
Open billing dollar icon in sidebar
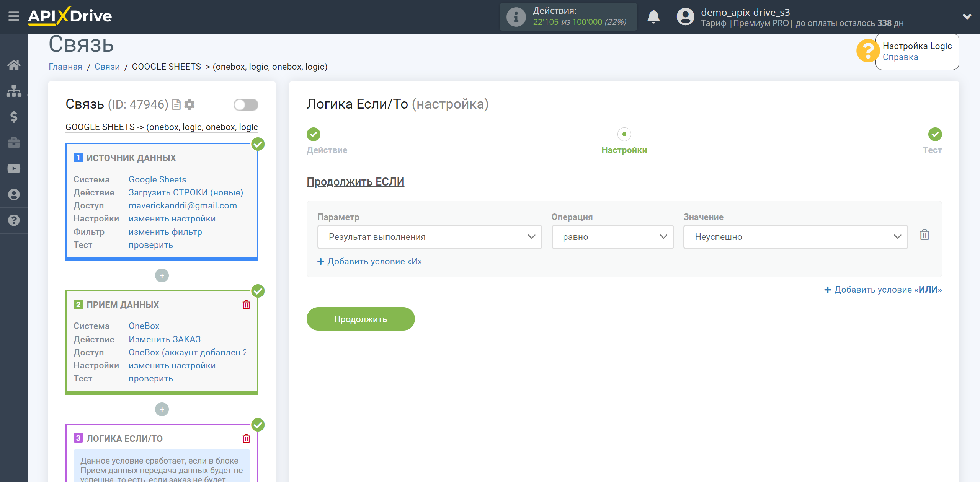click(x=14, y=117)
